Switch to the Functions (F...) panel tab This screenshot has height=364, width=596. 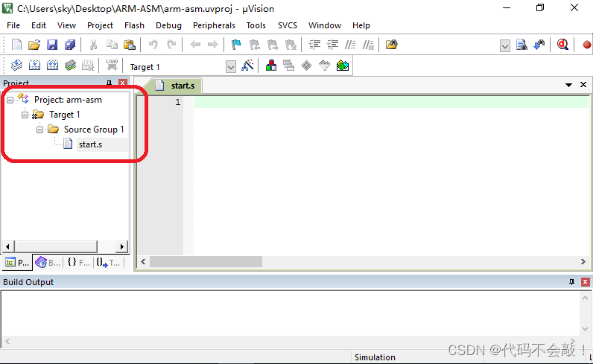coord(78,263)
